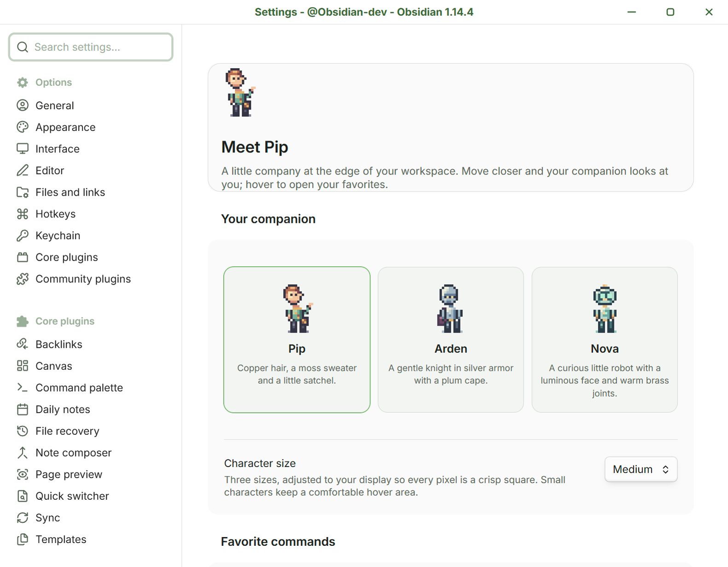The width and height of the screenshot is (728, 567).
Task: Click the Command palette terminal icon
Action: [23, 387]
